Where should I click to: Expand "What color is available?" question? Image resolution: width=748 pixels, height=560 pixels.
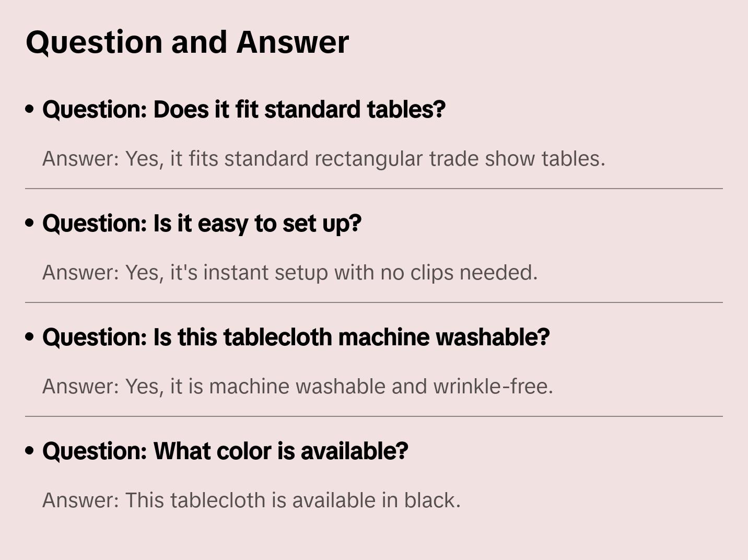[x=225, y=451]
